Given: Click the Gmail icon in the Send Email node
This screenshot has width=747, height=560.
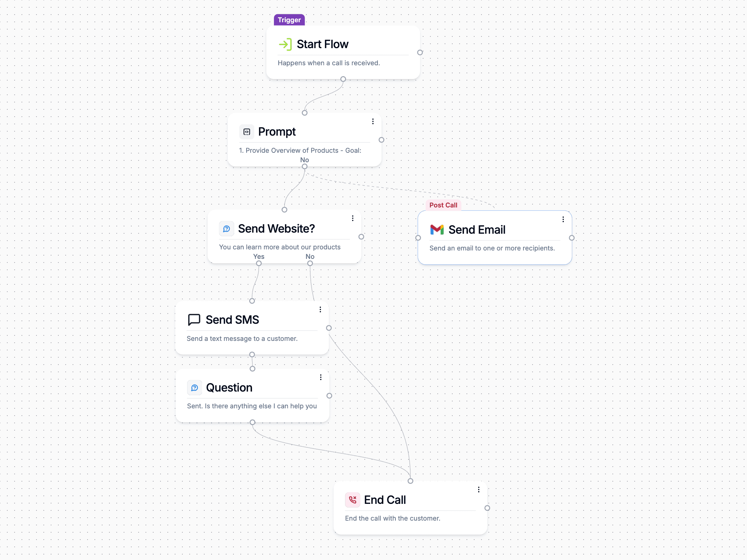Looking at the screenshot, I should point(437,230).
